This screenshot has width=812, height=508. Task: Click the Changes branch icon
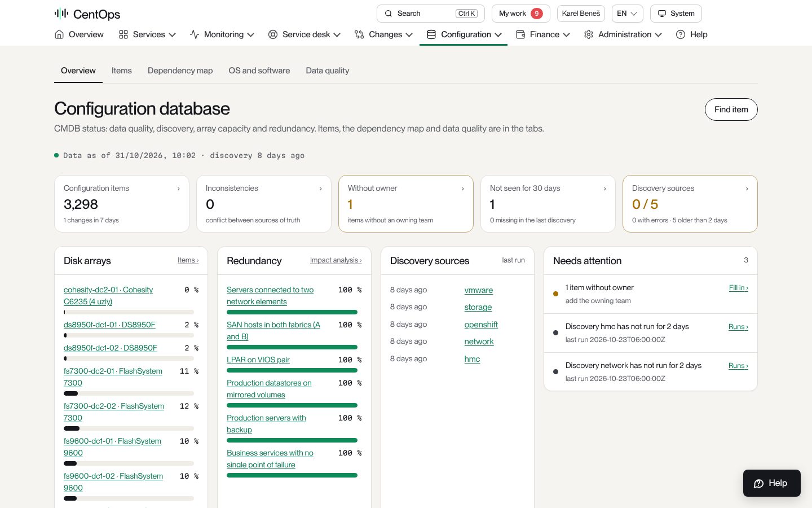click(x=359, y=34)
